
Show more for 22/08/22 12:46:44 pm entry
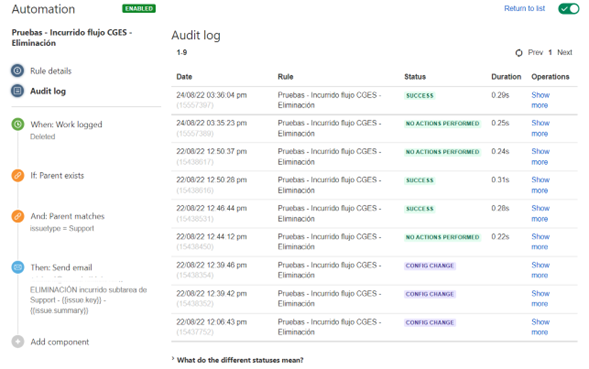[x=540, y=213]
